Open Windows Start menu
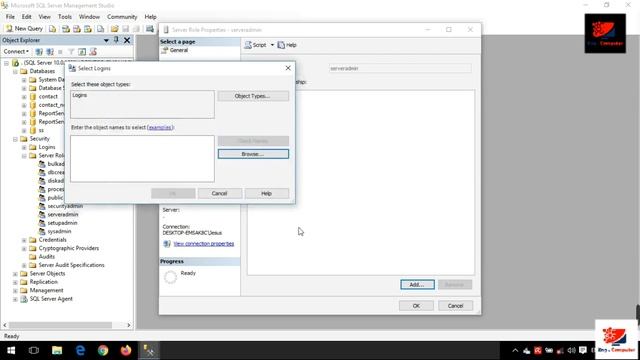 [x=11, y=351]
